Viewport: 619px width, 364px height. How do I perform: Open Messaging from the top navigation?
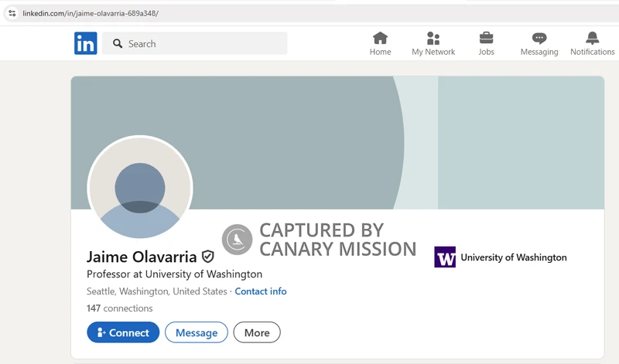[539, 39]
